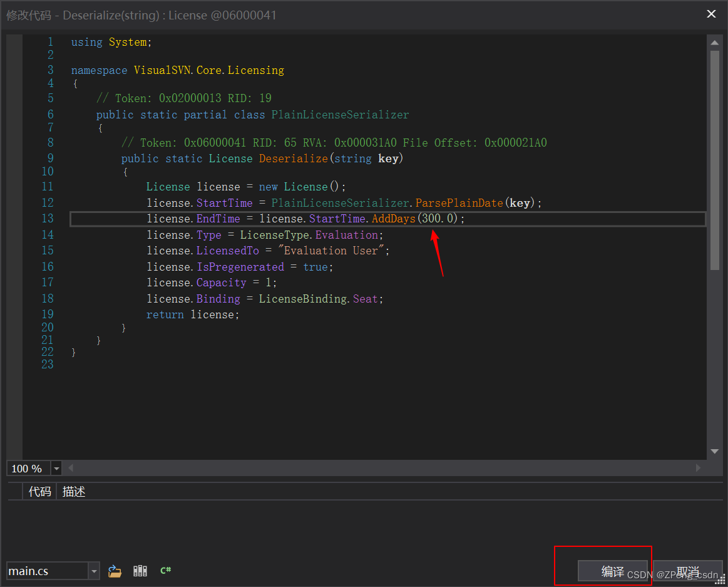Screen dimensions: 728x587
Task: Click the 100 % zoom value field
Action: (29, 469)
